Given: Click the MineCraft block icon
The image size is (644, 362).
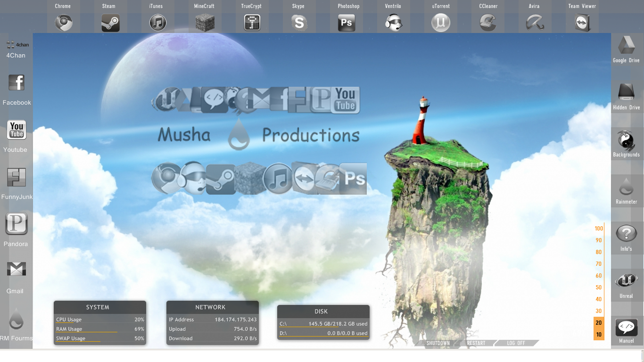Looking at the screenshot, I should [x=205, y=22].
